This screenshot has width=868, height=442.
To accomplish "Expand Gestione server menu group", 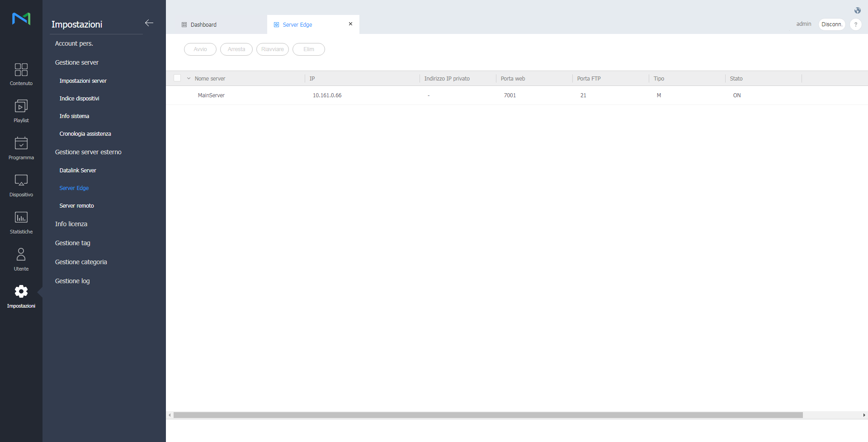I will point(76,62).
